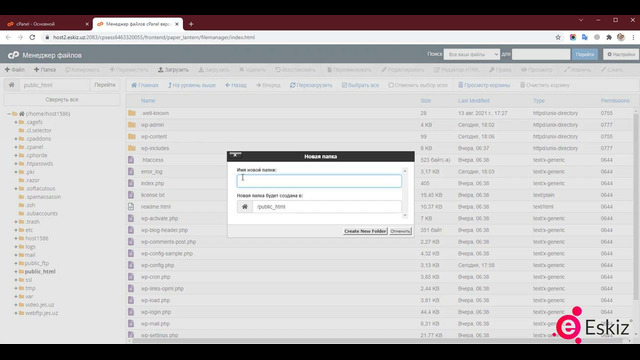This screenshot has height=360, width=640.
Task: Open the Все ваши файлы search dropdown
Action: click(x=471, y=54)
